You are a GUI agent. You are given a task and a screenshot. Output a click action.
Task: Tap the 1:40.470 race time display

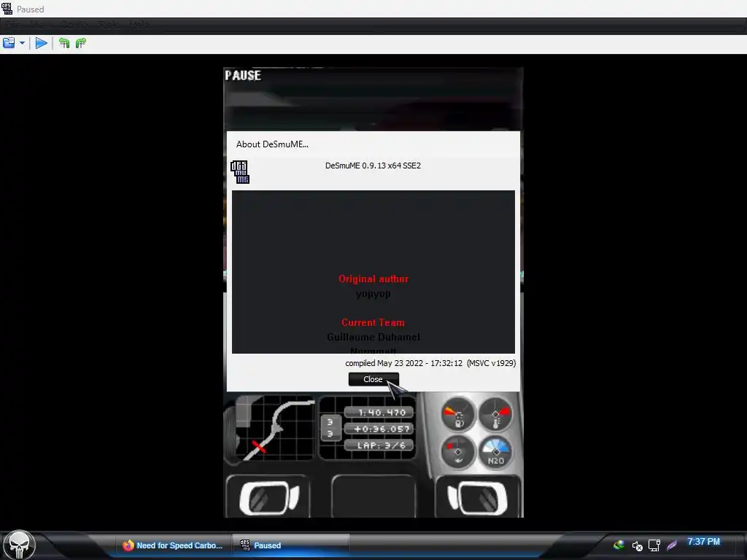pos(379,413)
